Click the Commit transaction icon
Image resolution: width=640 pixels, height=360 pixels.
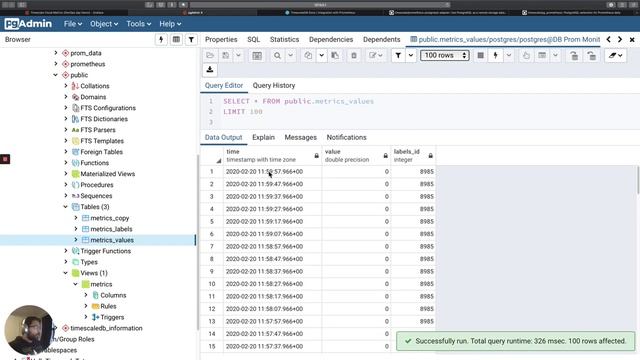(x=574, y=56)
